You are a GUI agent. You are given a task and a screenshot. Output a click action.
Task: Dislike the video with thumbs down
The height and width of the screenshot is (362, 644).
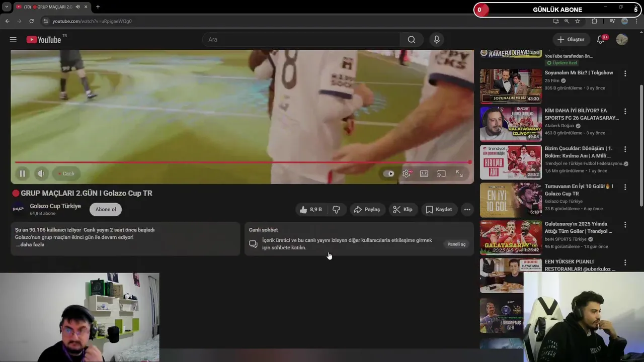(x=337, y=210)
